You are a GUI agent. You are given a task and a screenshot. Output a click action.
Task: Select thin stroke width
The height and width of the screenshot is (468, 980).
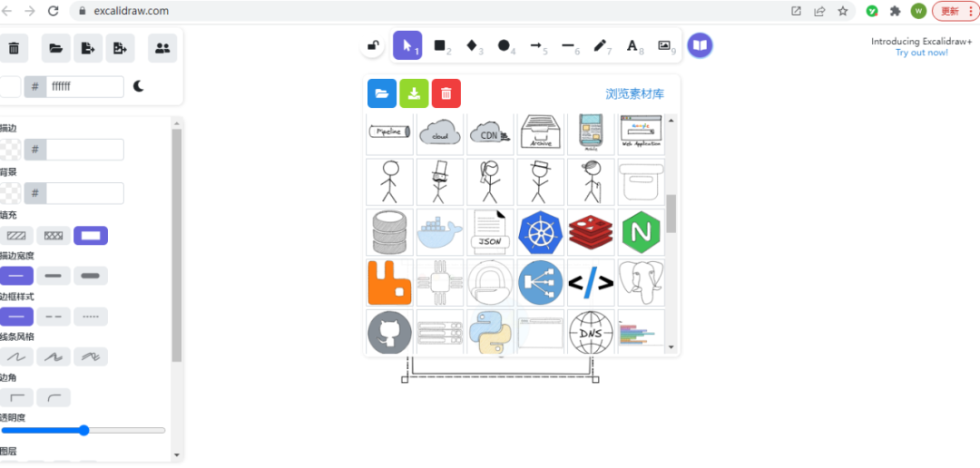click(16, 276)
